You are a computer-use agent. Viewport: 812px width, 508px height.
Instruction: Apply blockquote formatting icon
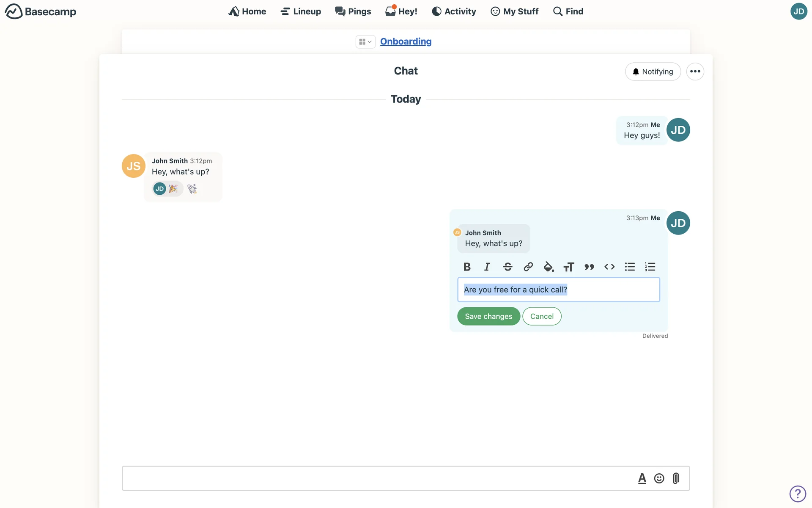tap(589, 267)
